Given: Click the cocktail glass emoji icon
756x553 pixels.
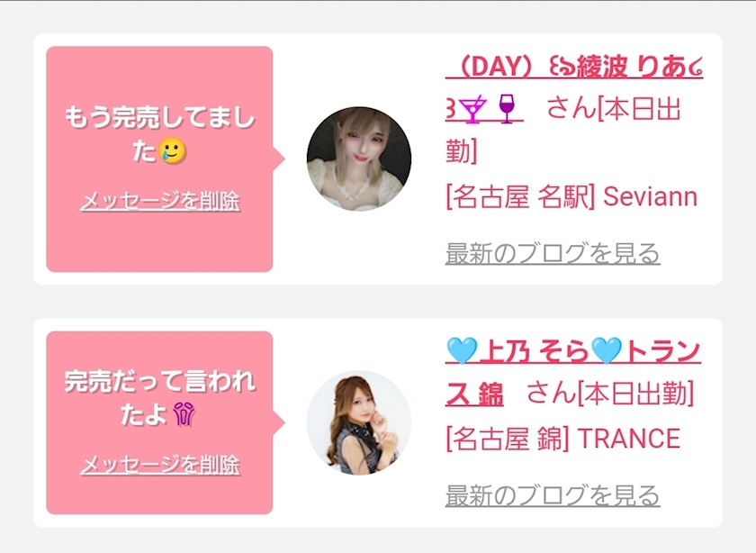Looking at the screenshot, I should point(472,109).
